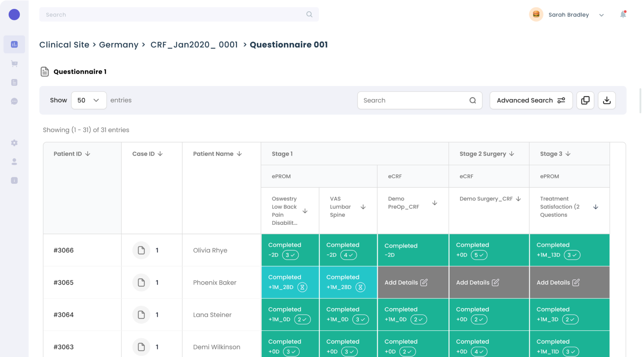Image resolution: width=644 pixels, height=357 pixels.
Task: Click the copy entries icon button
Action: coord(585,100)
